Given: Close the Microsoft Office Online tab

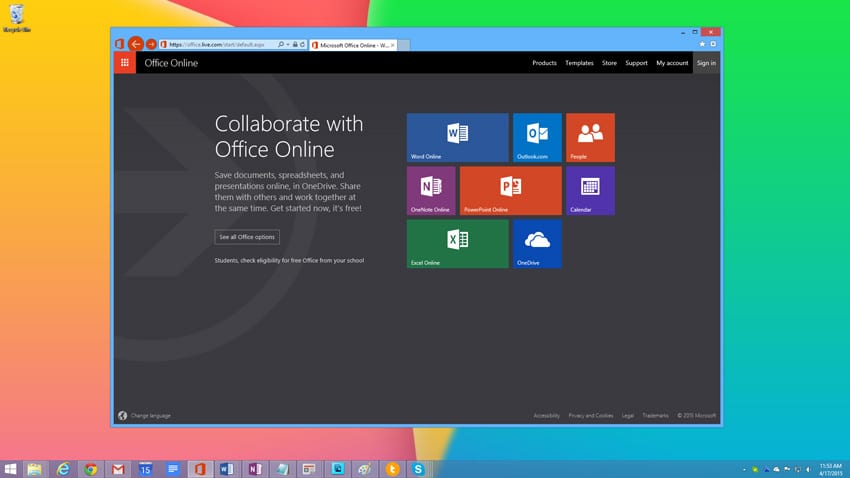Looking at the screenshot, I should [393, 45].
